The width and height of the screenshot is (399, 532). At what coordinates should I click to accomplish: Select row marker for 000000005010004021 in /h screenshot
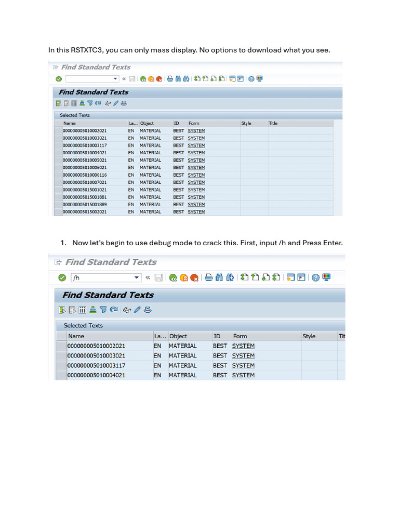click(x=61, y=375)
